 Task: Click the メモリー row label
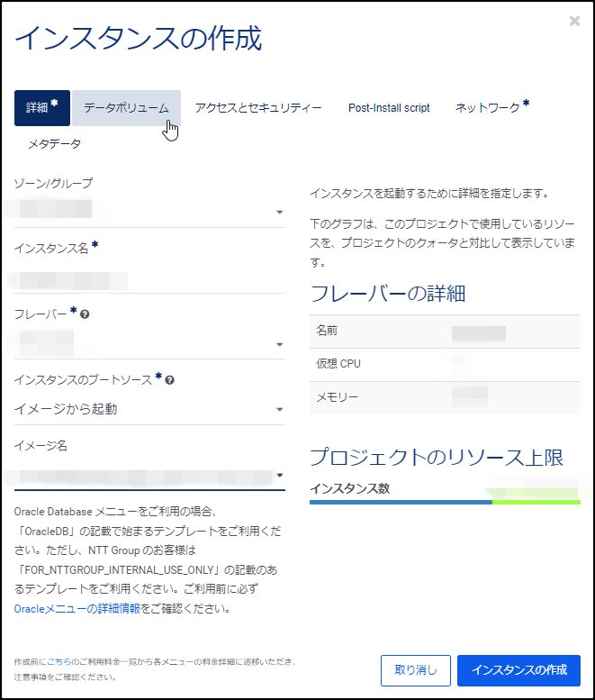coord(338,397)
